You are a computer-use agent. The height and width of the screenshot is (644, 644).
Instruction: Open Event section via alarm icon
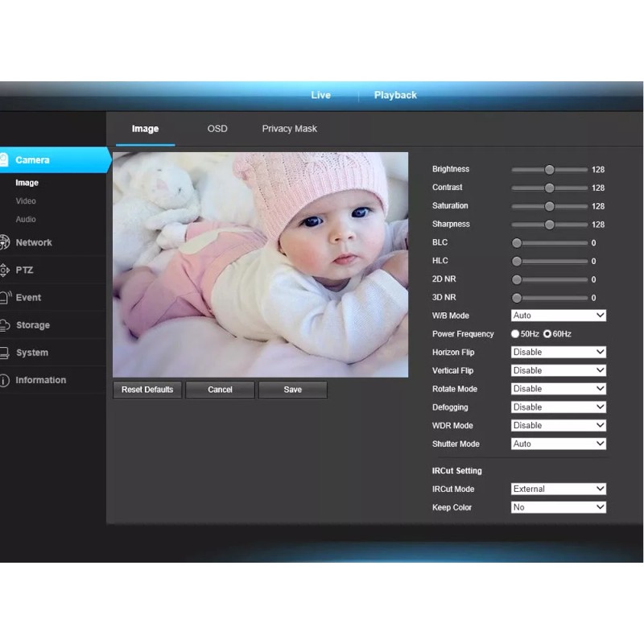(4, 297)
